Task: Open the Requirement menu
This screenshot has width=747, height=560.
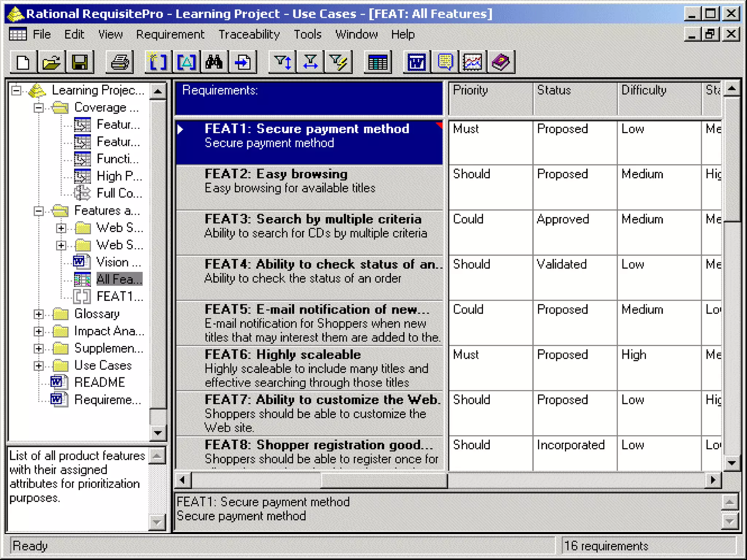Action: coord(170,35)
